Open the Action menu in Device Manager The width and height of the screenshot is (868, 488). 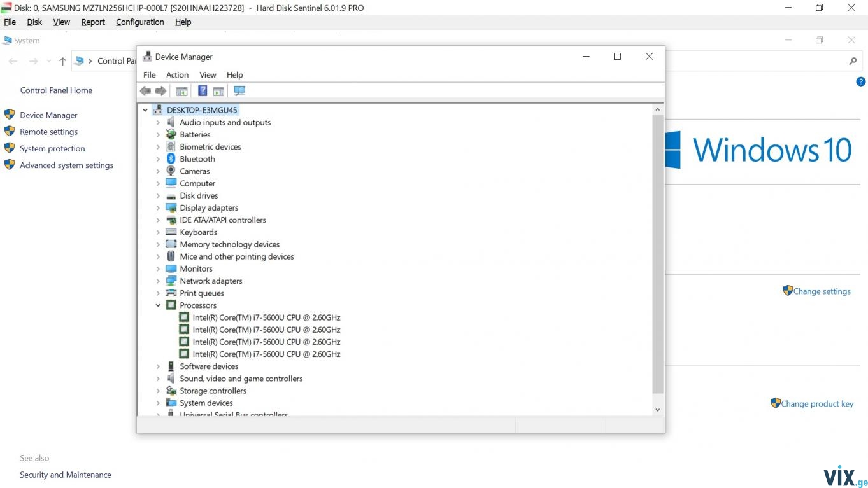[177, 74]
